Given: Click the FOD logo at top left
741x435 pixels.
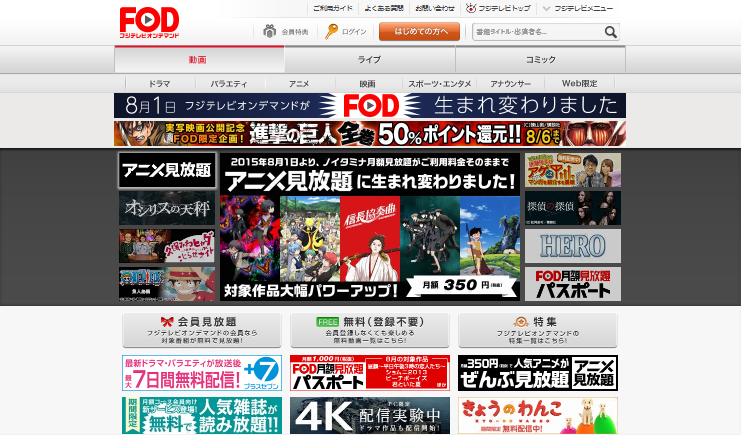Looking at the screenshot, I should (149, 22).
